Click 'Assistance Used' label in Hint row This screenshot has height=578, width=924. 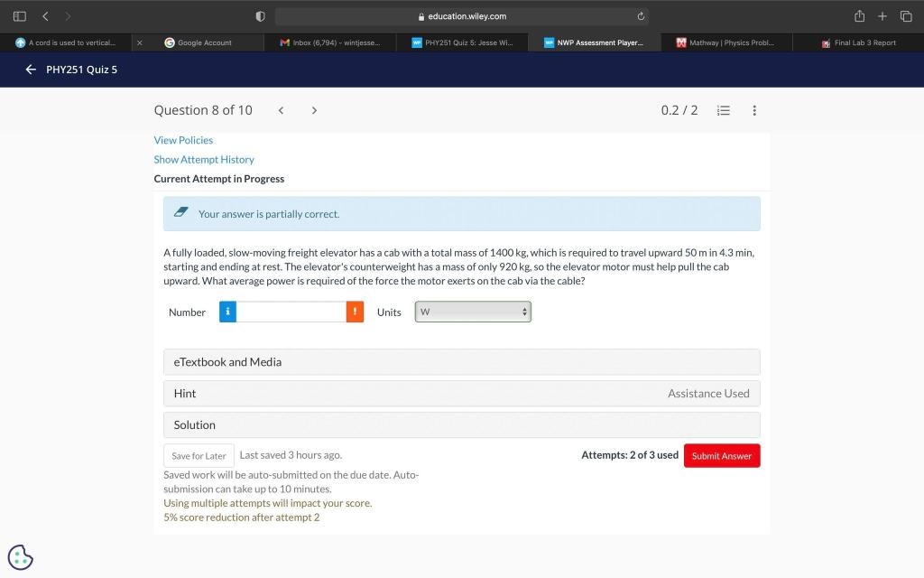708,394
